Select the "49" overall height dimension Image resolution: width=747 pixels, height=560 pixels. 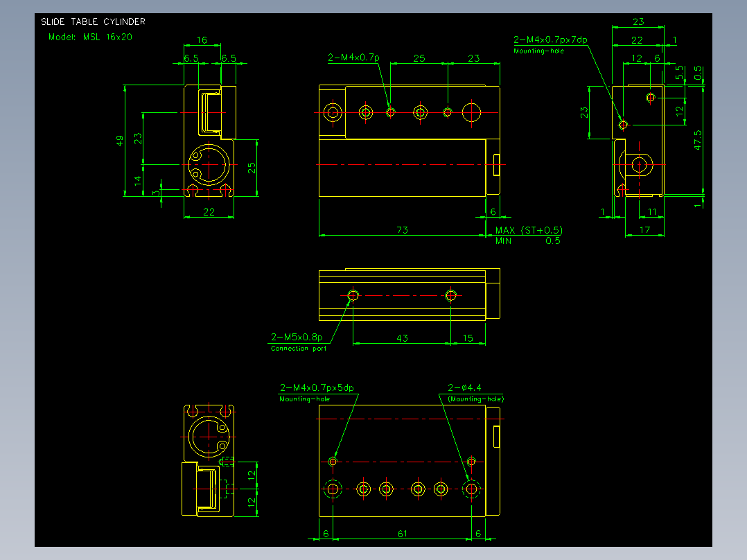pos(120,141)
